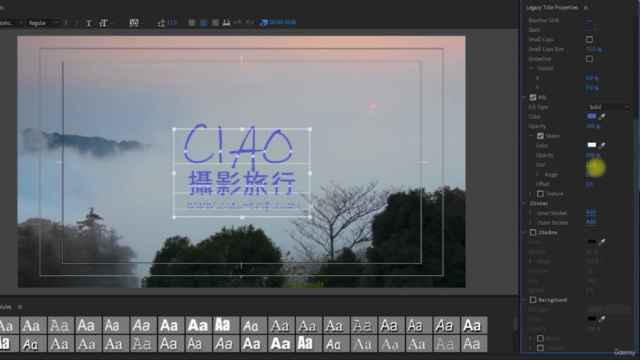Image resolution: width=640 pixels, height=360 pixels.
Task: Open the white Sheen color swatch
Action: coord(591,145)
